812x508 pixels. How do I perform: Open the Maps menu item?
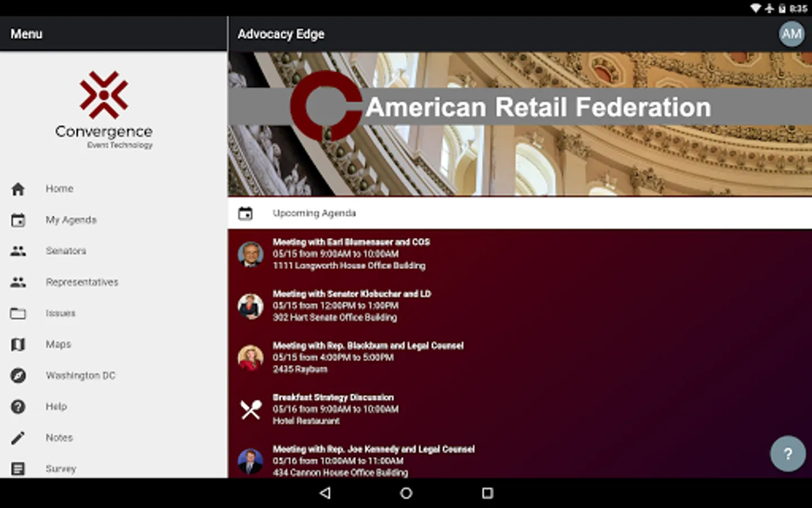[x=113, y=344]
